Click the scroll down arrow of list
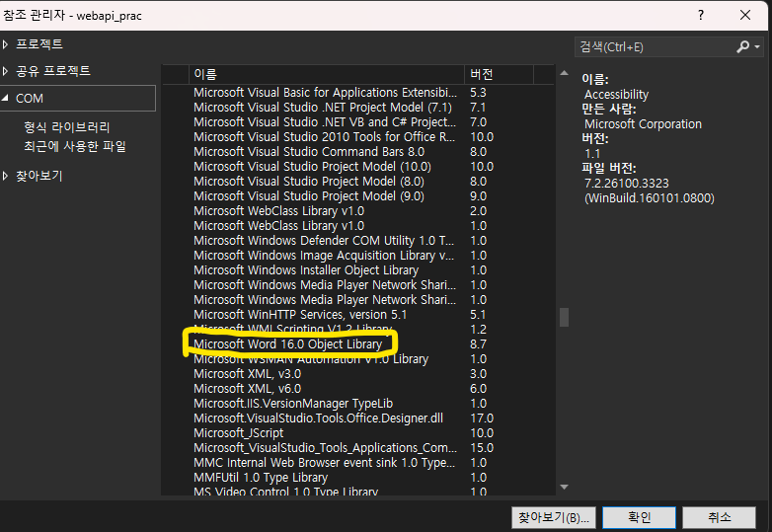The image size is (772, 532). click(x=565, y=488)
